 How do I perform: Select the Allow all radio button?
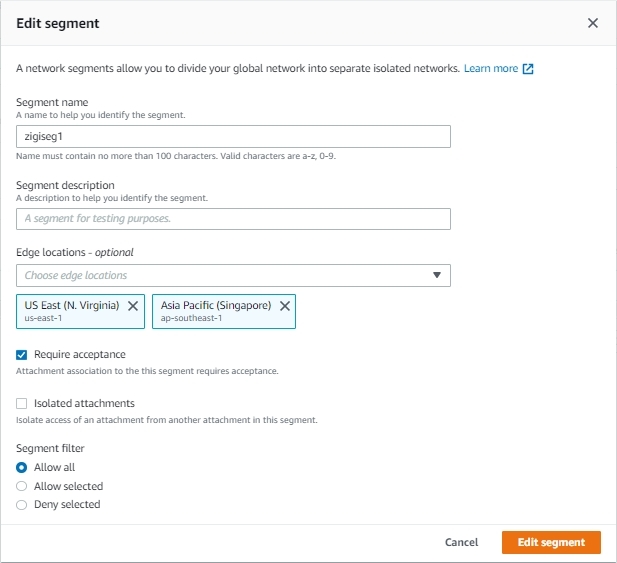pyautogui.click(x=22, y=467)
